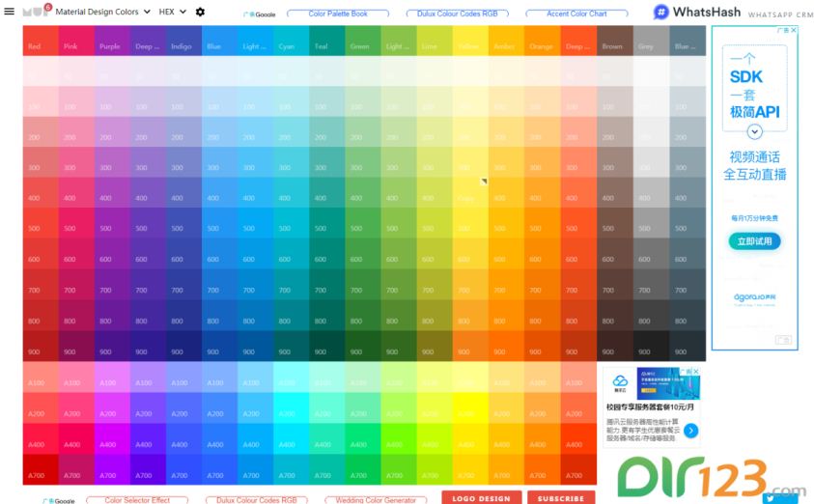Open Dulux Colour Codes RGB link below palette
This screenshot has width=814, height=504.
click(257, 500)
